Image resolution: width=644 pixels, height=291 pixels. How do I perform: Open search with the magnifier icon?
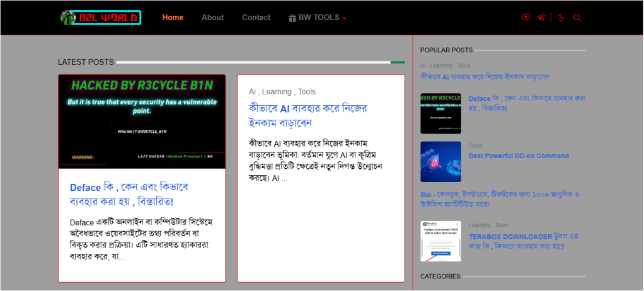coord(577,18)
